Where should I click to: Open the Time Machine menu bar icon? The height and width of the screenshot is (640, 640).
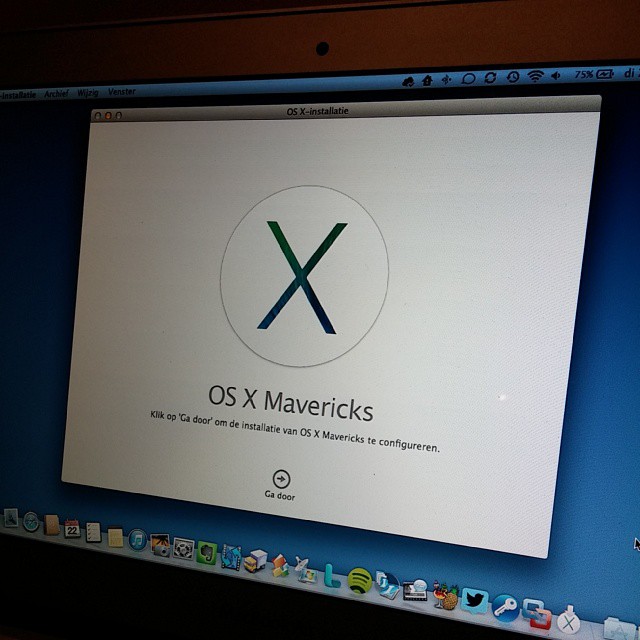[x=513, y=77]
